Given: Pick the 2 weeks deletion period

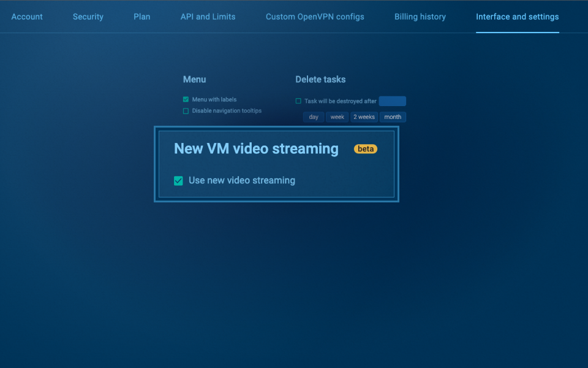Looking at the screenshot, I should click(x=364, y=117).
